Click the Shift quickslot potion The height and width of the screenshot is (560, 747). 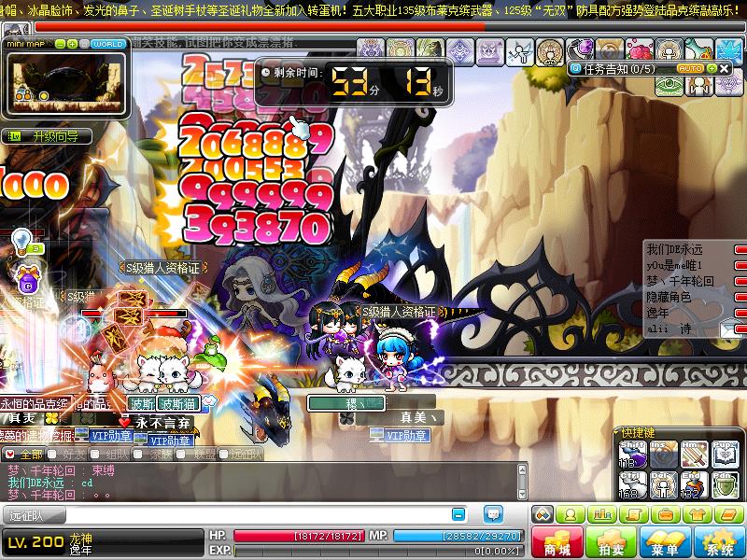pos(633,455)
